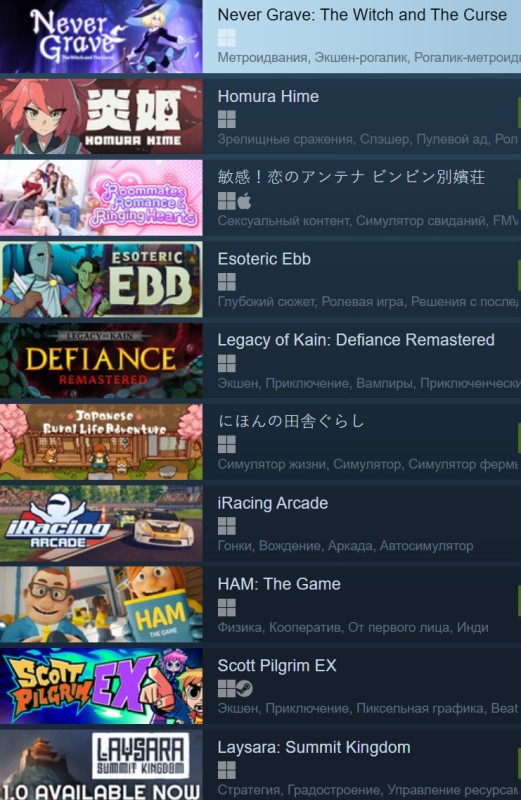Select the HAM: The Game capsule image
The image size is (521, 800).
click(x=101, y=605)
